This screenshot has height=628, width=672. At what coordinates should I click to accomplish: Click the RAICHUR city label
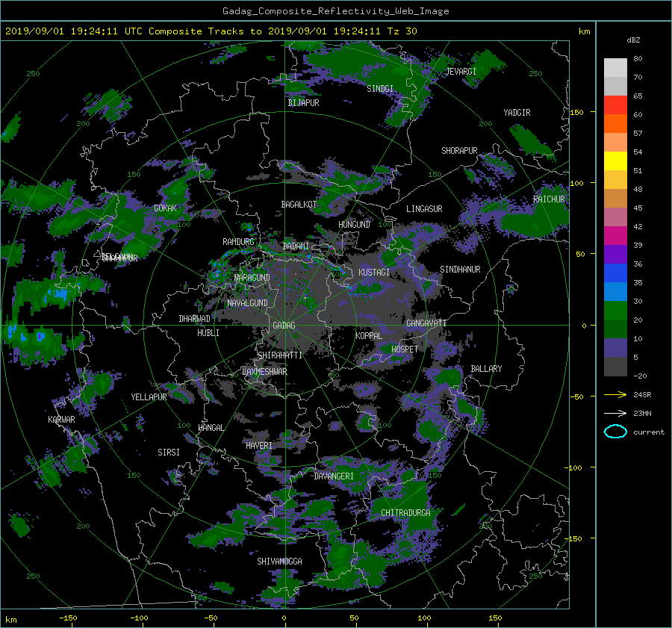[549, 199]
